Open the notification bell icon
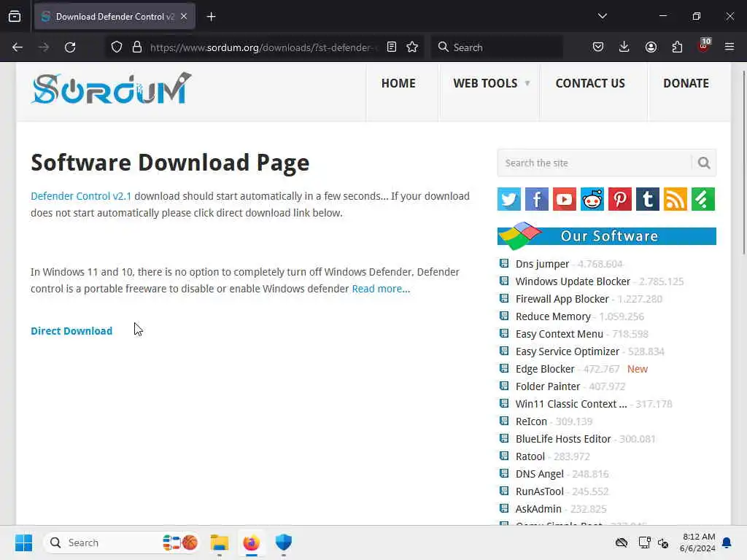This screenshot has width=747, height=560. tap(727, 542)
